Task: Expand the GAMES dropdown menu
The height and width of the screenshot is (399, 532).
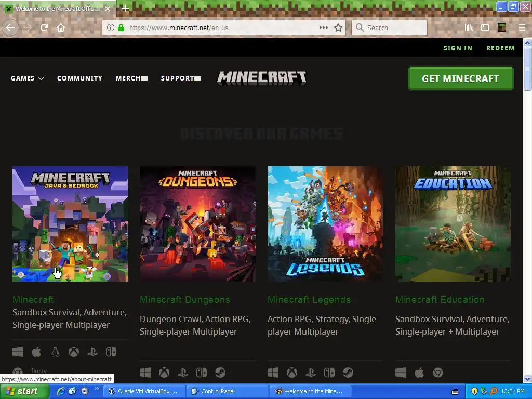Action: pos(27,78)
